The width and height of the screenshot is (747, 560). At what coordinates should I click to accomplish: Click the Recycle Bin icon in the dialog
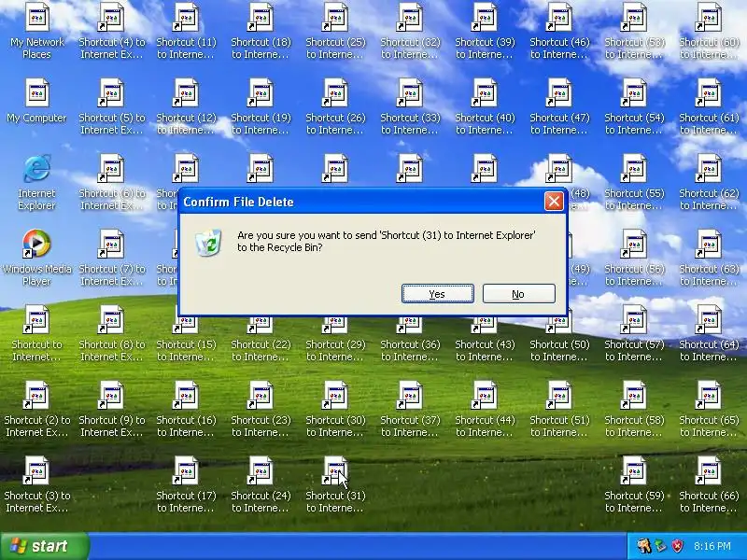pos(208,242)
